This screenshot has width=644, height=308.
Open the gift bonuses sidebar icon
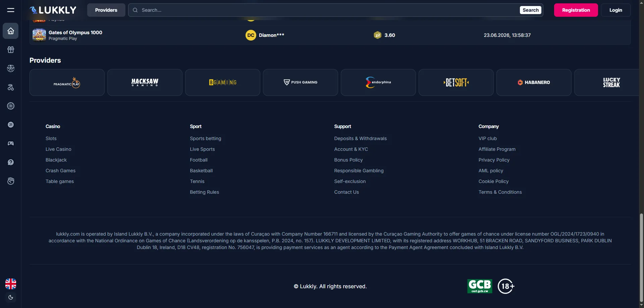click(11, 50)
